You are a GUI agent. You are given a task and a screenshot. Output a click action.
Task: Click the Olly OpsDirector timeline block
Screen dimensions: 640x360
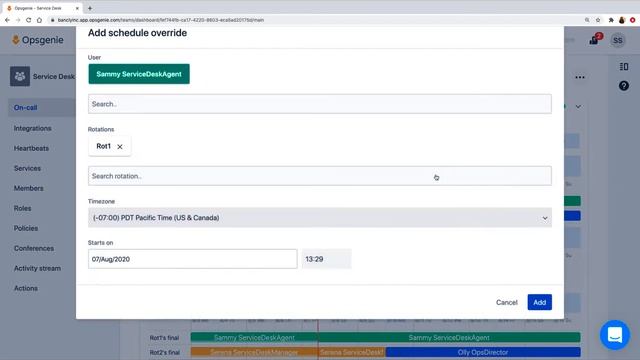(x=483, y=352)
